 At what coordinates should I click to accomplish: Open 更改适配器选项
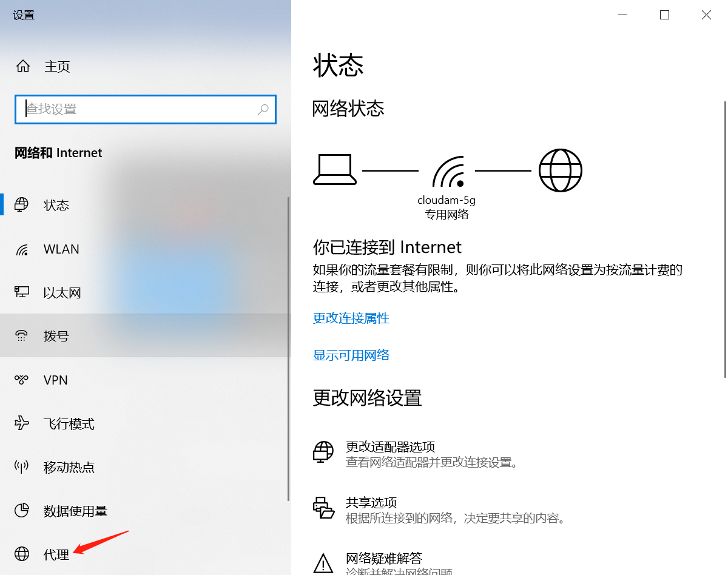390,447
